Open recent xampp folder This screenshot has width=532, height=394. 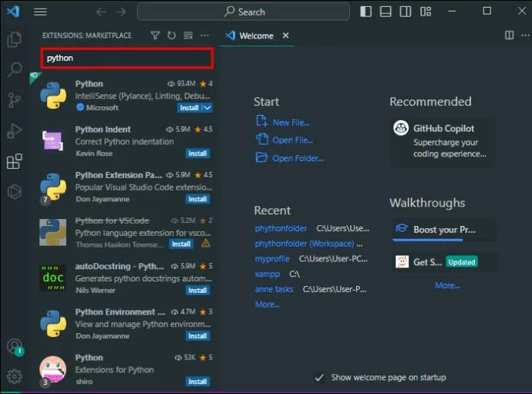pos(268,274)
